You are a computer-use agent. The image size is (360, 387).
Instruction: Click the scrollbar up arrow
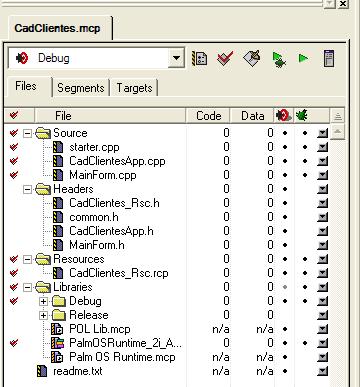pyautogui.click(x=338, y=131)
